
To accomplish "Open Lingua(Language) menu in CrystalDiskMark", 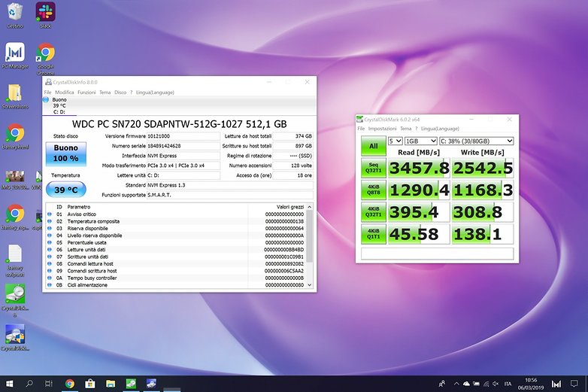I will click(x=440, y=129).
